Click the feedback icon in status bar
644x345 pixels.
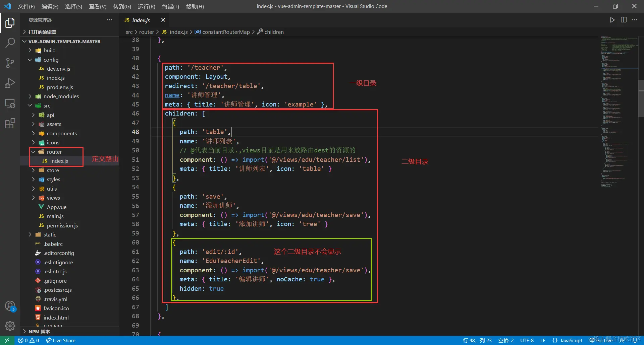point(623,340)
